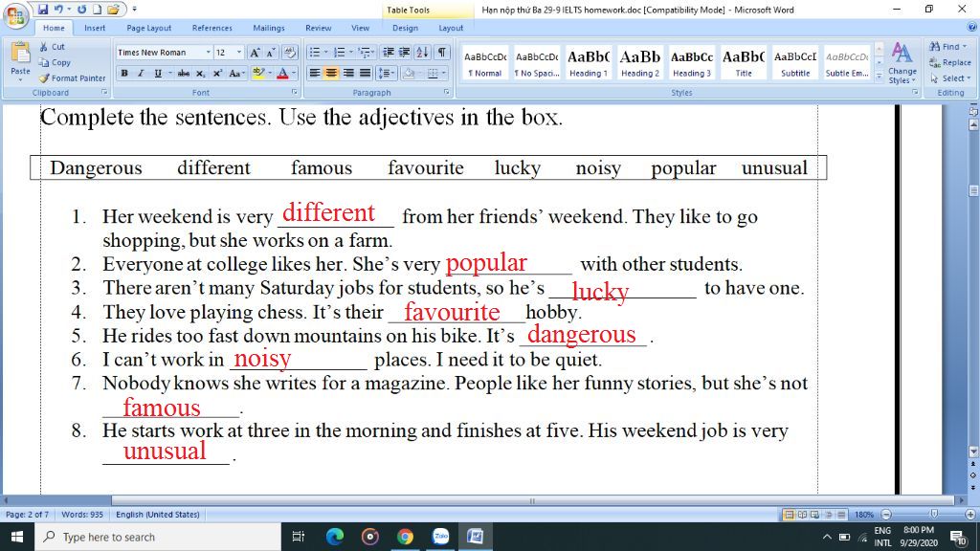Toggle Show/Hide paragraph marks

[x=442, y=53]
